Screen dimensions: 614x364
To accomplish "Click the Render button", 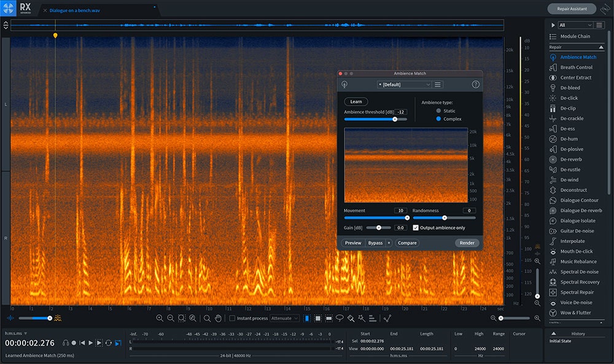I will click(x=467, y=243).
